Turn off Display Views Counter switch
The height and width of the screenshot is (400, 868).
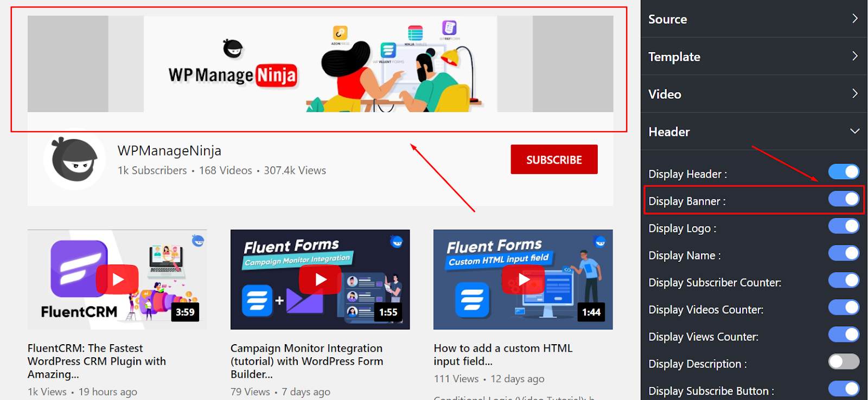coord(844,334)
